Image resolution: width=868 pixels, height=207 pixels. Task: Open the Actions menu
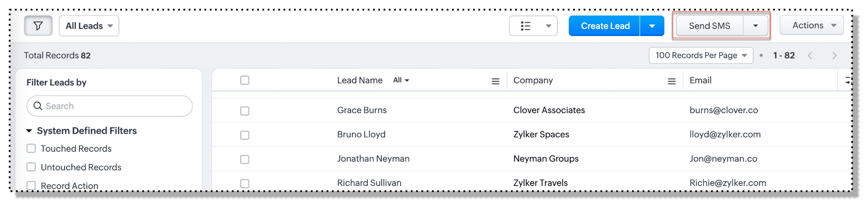tap(811, 25)
